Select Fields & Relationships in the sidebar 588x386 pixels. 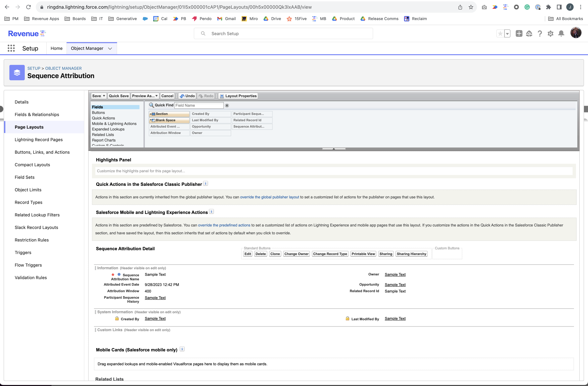tap(37, 114)
